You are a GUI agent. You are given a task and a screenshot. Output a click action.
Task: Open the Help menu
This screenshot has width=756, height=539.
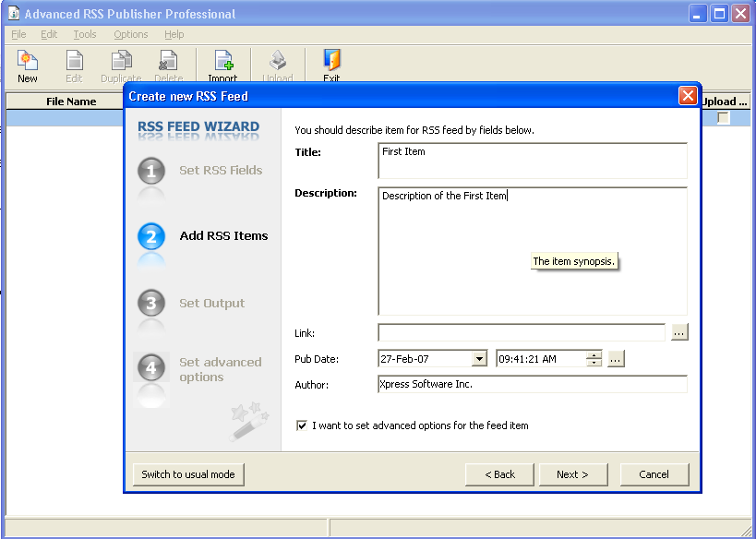click(174, 34)
